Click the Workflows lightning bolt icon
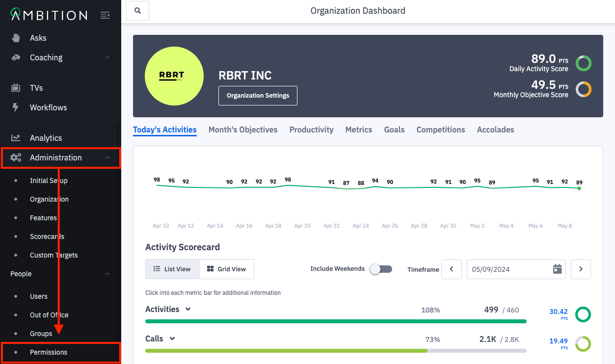 click(16, 107)
